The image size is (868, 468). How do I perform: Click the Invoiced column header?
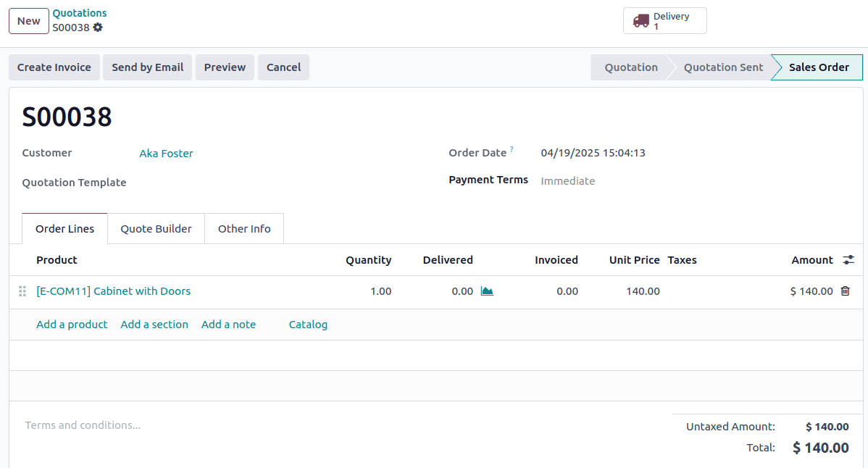click(x=556, y=260)
